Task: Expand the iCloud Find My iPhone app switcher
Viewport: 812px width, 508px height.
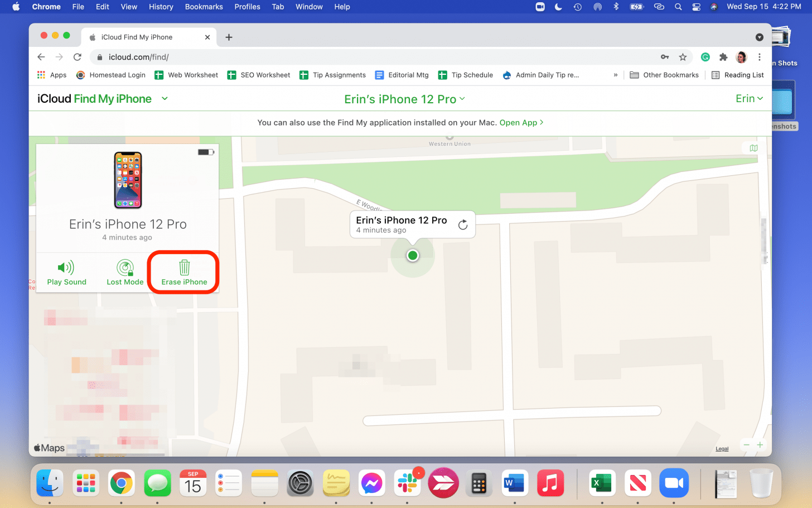Action: [165, 99]
